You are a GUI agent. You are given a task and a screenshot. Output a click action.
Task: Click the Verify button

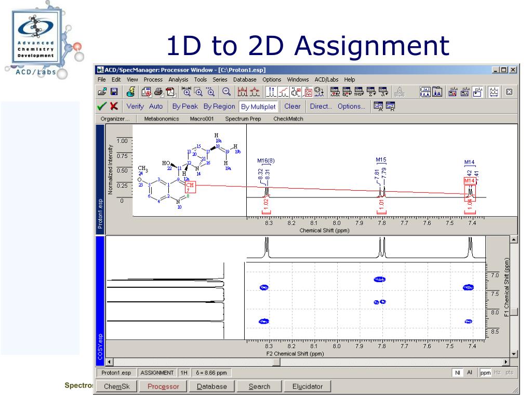(x=135, y=106)
